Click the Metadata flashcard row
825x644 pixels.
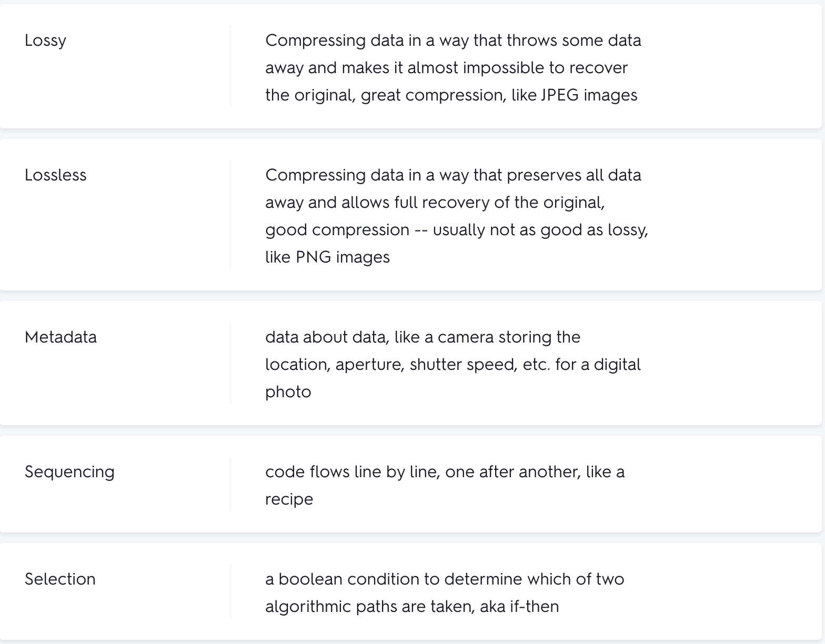[410, 363]
